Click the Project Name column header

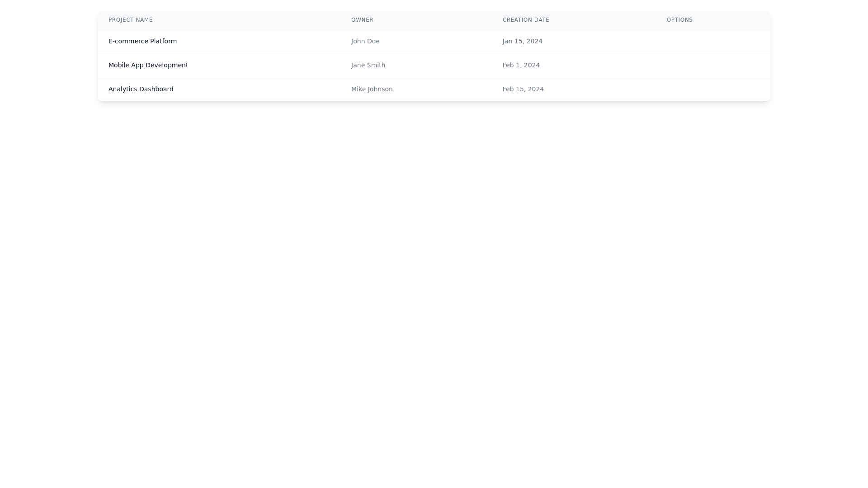(x=130, y=20)
